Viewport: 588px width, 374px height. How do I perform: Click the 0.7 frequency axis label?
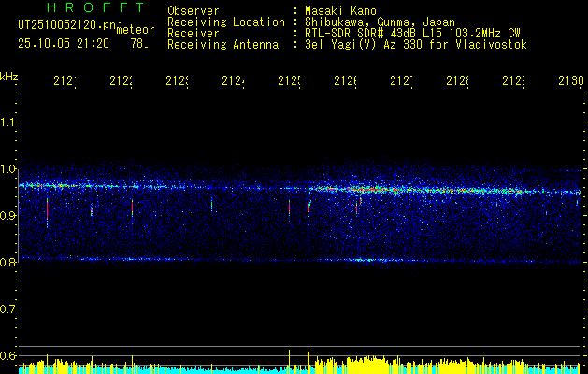click(x=7, y=309)
